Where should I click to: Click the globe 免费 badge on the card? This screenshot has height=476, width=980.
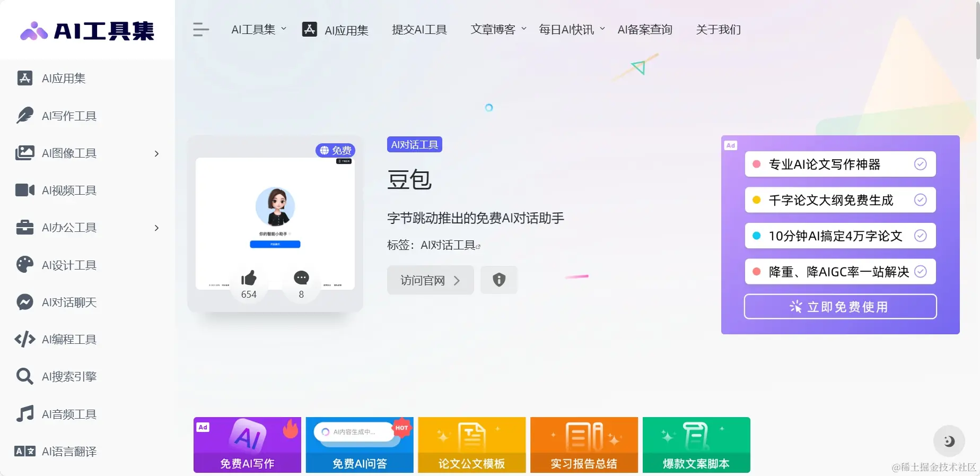point(335,150)
